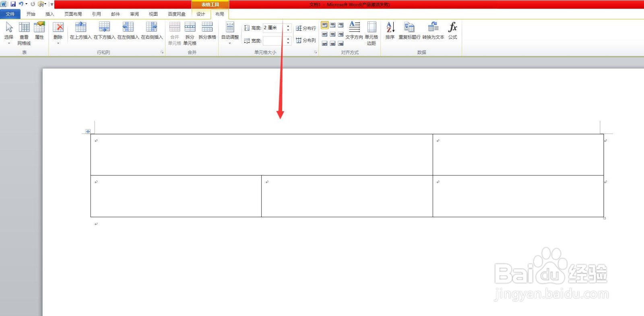This screenshot has width=644, height=316.
Task: Open the 单元格大小 group dialog launcher
Action: pyautogui.click(x=315, y=52)
